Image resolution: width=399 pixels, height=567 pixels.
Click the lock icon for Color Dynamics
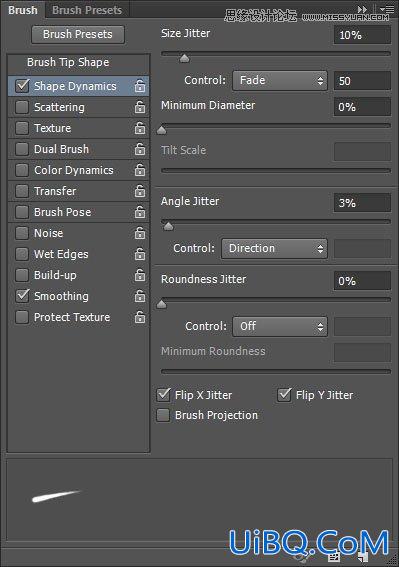[x=140, y=170]
